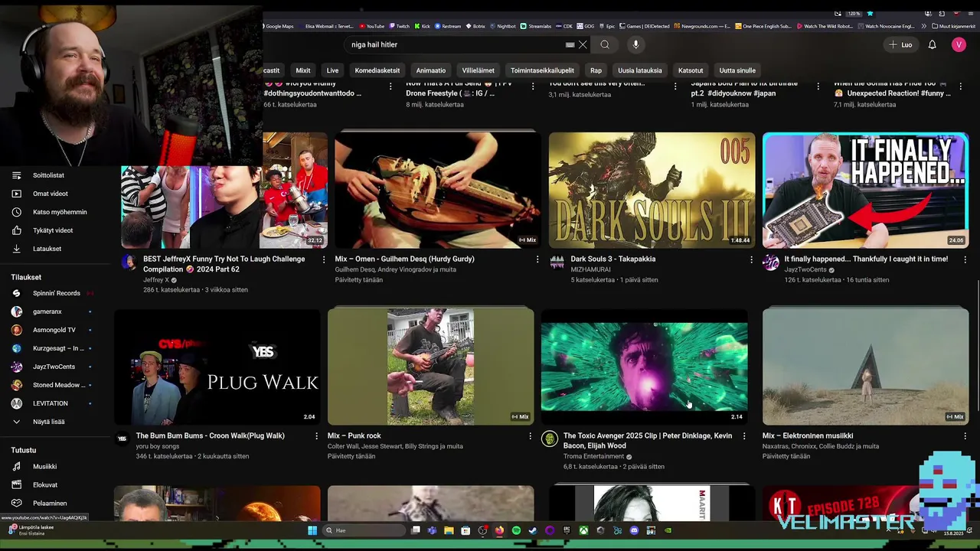Clear the search box with X
The image size is (980, 551).
583,44
